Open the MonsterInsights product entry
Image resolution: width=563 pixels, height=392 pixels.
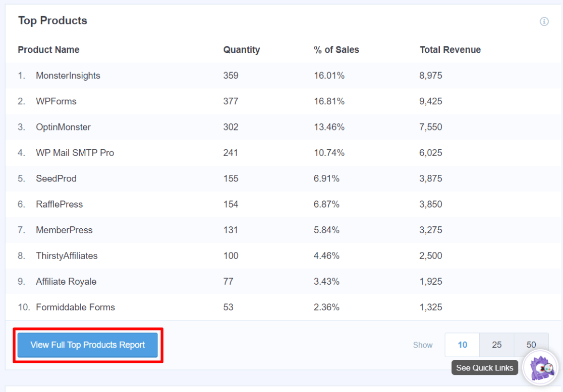point(68,76)
